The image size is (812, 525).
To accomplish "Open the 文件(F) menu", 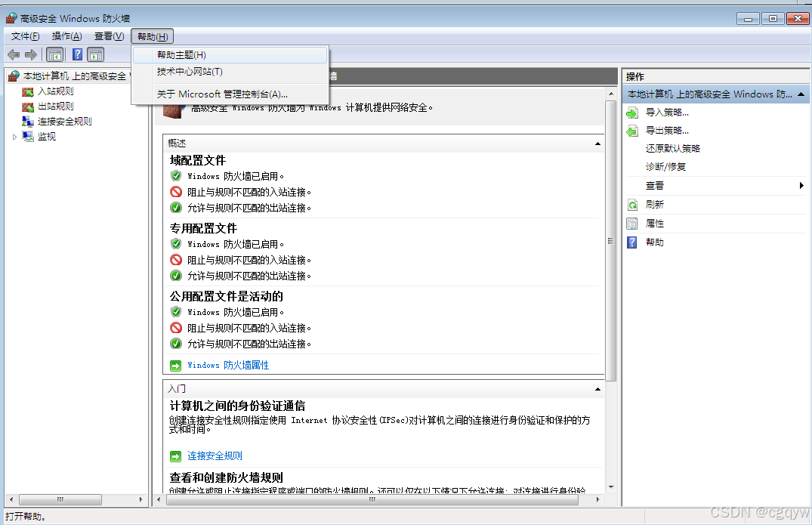I will coord(26,36).
